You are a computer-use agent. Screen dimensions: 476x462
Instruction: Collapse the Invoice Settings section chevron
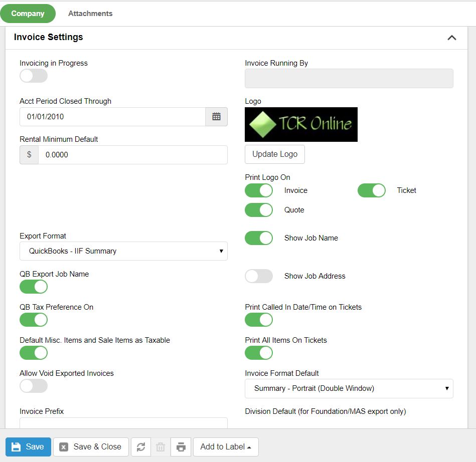coord(451,38)
